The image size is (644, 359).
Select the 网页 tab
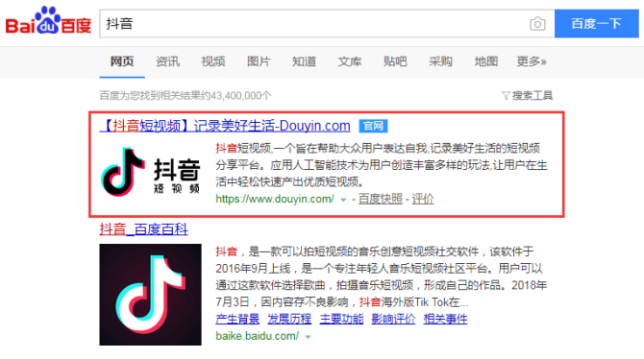122,61
